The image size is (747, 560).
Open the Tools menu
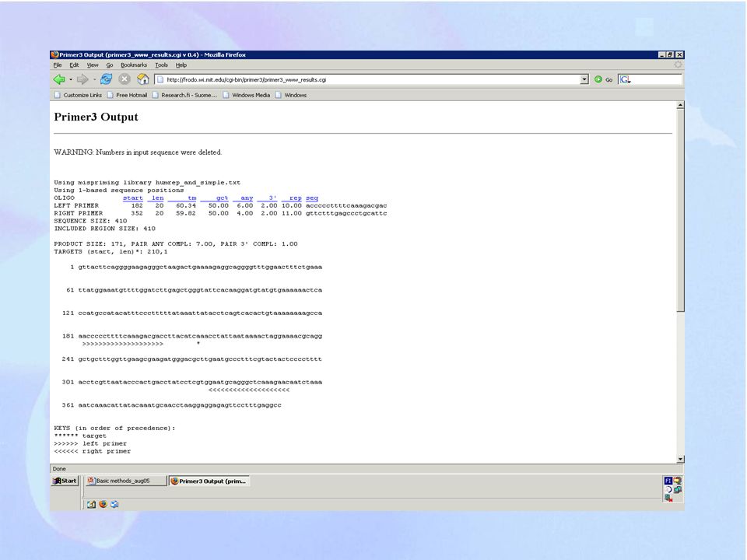[x=162, y=65]
